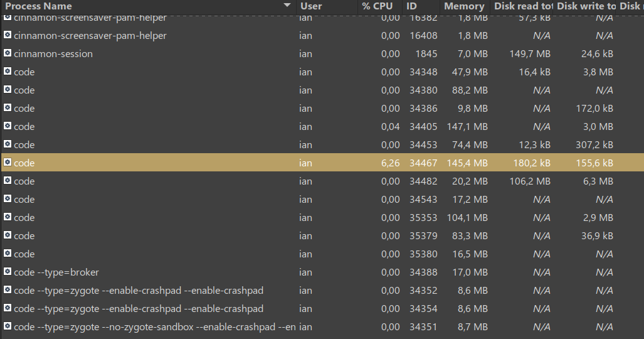Image resolution: width=644 pixels, height=339 pixels.
Task: Sort processes by the % CPU column
Action: tap(379, 6)
